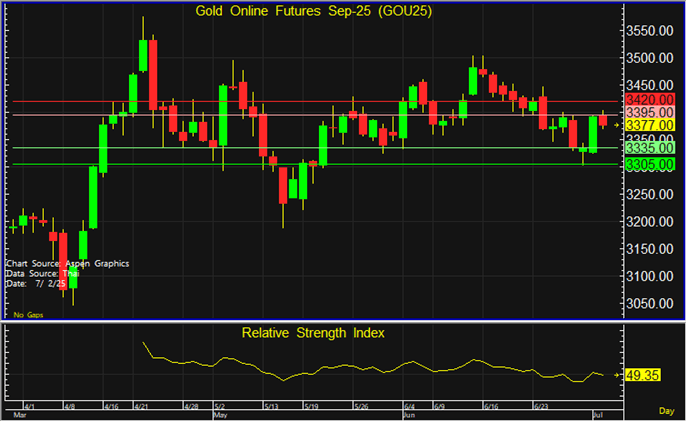This screenshot has height=422, width=687.
Task: Click the light green 3335.00 price label
Action: click(x=649, y=148)
